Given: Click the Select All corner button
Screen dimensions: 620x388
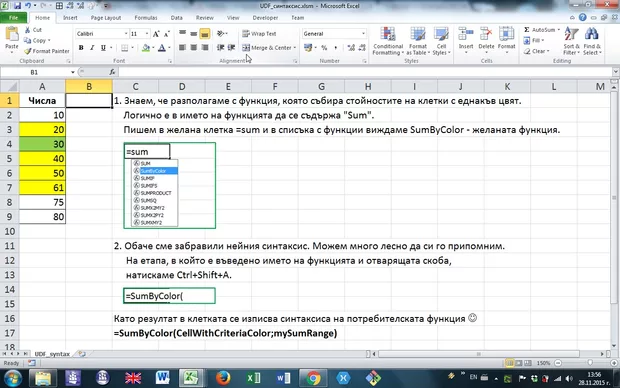Looking at the screenshot, I should (9, 86).
